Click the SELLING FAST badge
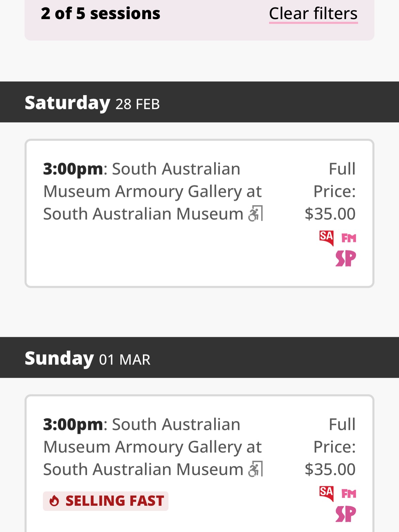399x532 pixels. pos(105,501)
